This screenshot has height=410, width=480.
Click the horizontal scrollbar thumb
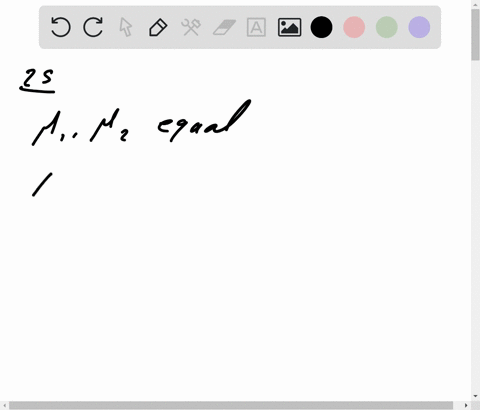point(231,405)
